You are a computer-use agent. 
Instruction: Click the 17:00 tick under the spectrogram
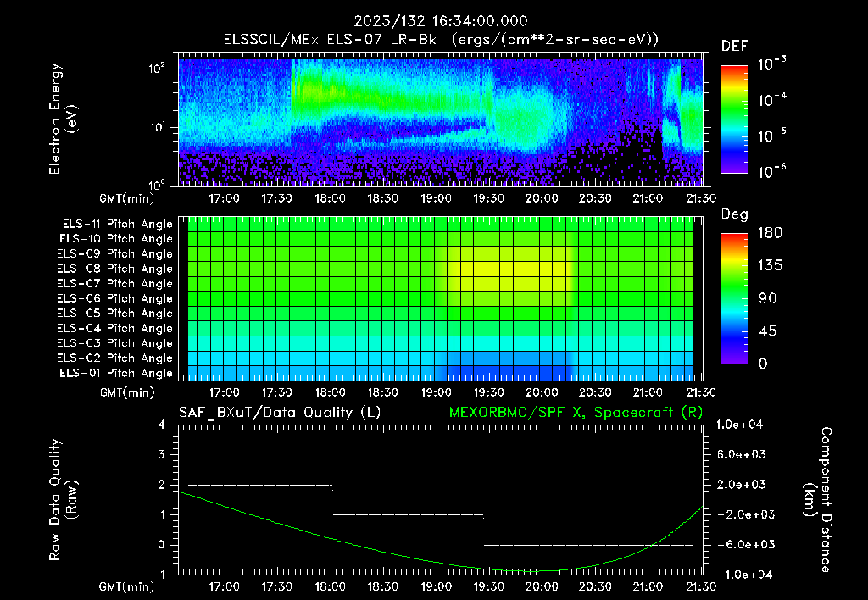[224, 198]
